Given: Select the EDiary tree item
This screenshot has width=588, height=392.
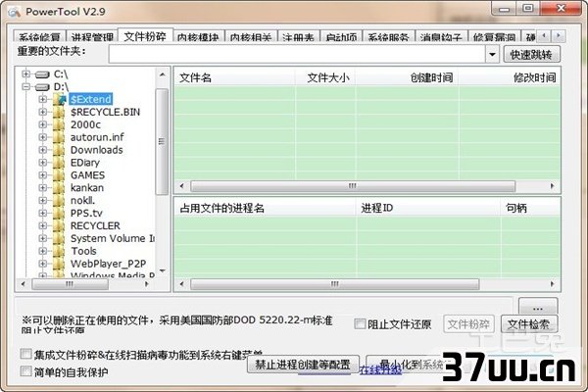Looking at the screenshot, I should (85, 163).
